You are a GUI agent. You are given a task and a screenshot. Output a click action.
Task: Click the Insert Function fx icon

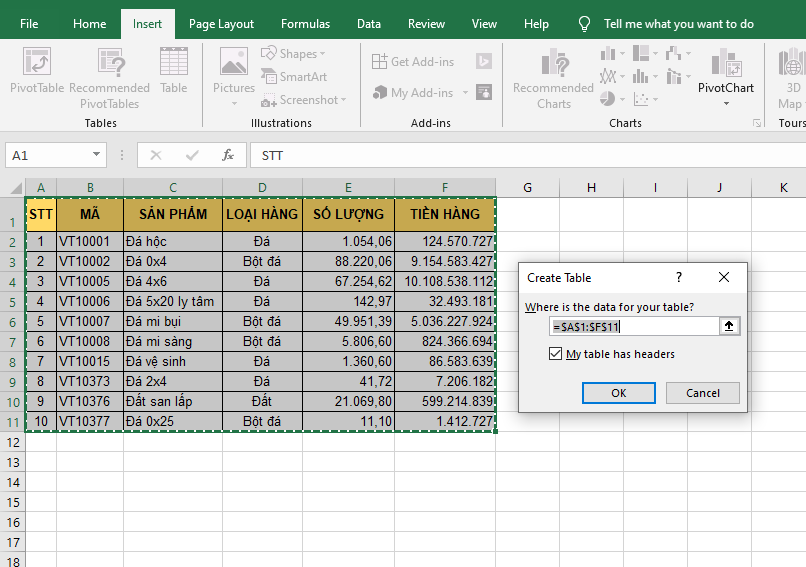(228, 155)
